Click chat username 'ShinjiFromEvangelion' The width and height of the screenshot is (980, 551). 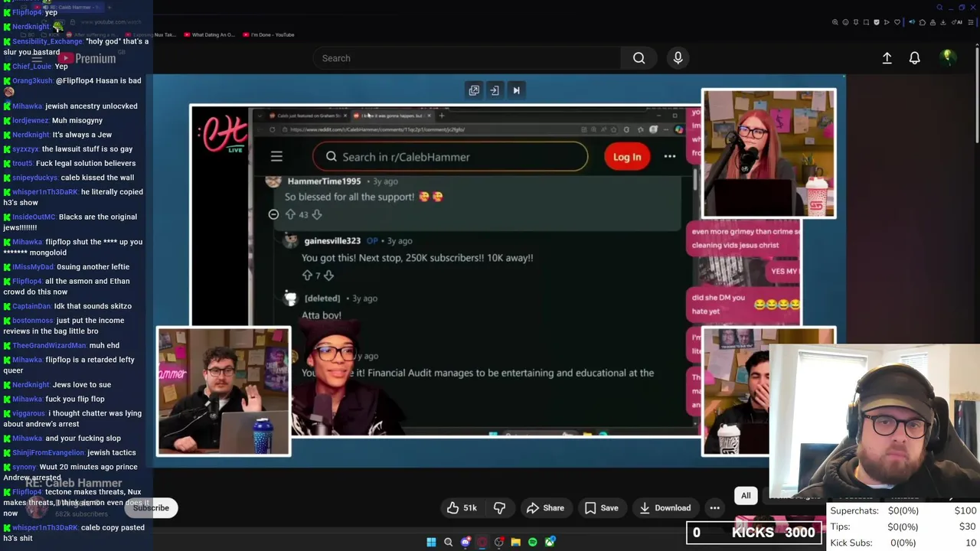pos(48,453)
